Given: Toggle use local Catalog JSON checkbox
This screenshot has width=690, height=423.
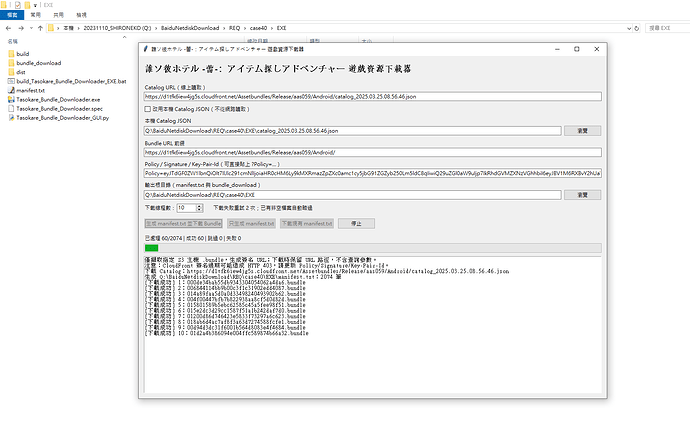Looking at the screenshot, I should coord(148,109).
